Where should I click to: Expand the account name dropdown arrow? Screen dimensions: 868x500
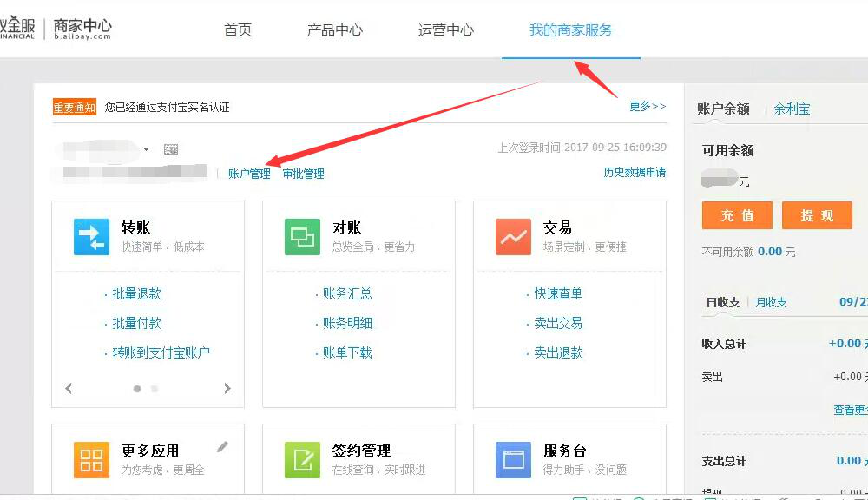click(146, 149)
